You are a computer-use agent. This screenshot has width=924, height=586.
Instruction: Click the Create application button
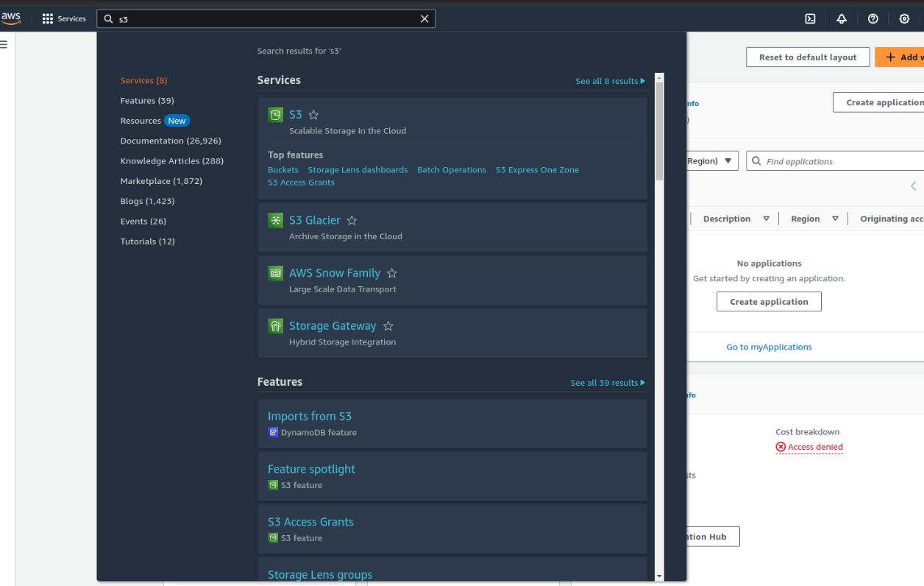pos(769,301)
